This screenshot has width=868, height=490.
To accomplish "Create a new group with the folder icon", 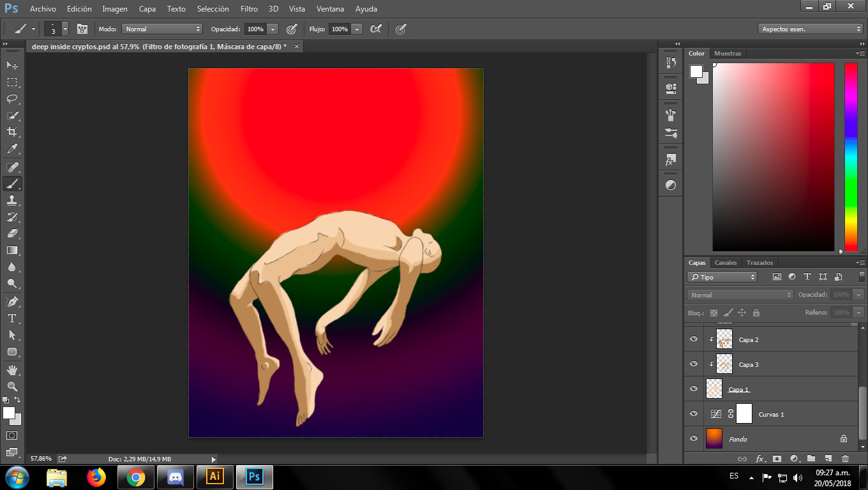I will click(x=811, y=458).
